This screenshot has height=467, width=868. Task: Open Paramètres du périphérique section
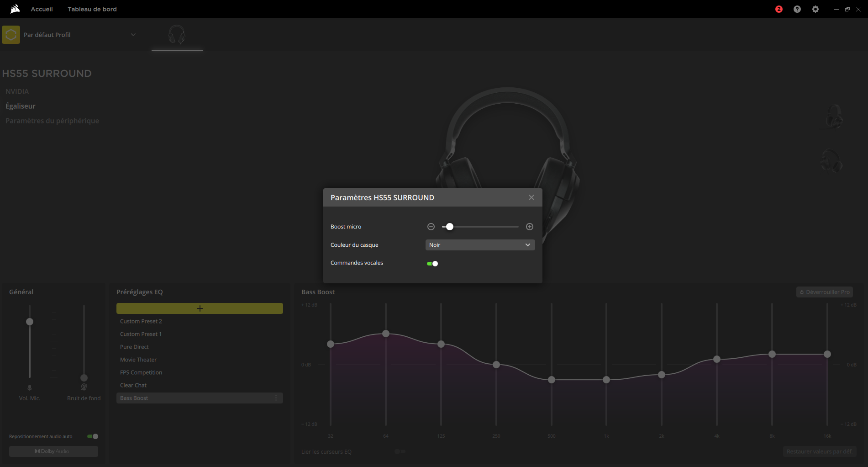pyautogui.click(x=52, y=121)
